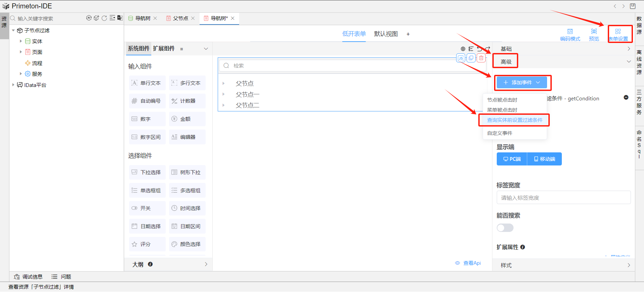Expand the 父节点一 tree item
The height and width of the screenshot is (292, 644).
coord(224,95)
